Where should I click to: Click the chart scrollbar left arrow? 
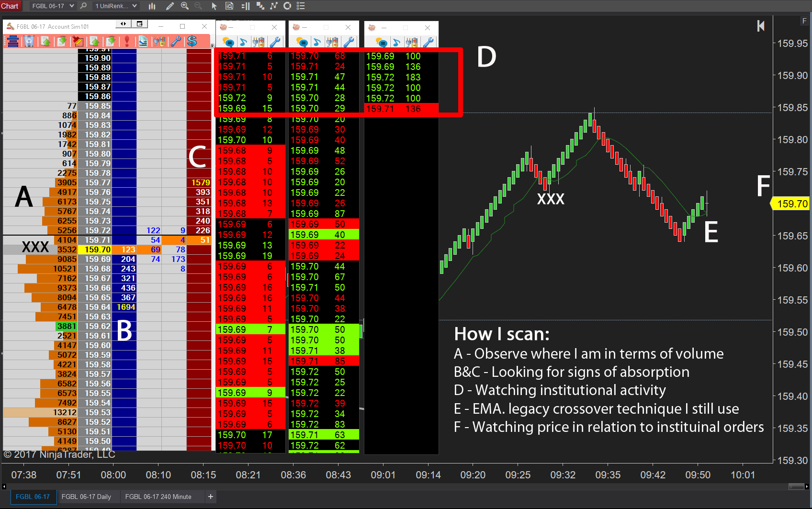click(x=4, y=486)
